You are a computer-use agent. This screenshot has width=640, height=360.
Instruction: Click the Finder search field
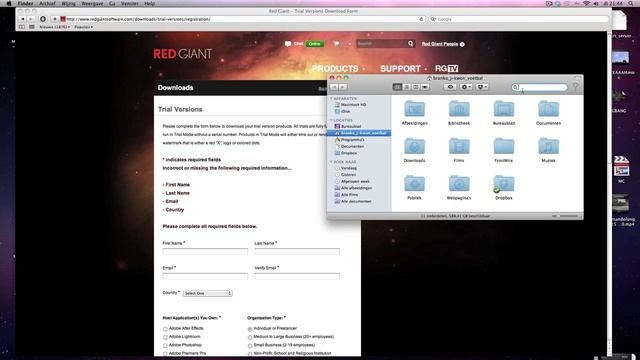coord(540,87)
